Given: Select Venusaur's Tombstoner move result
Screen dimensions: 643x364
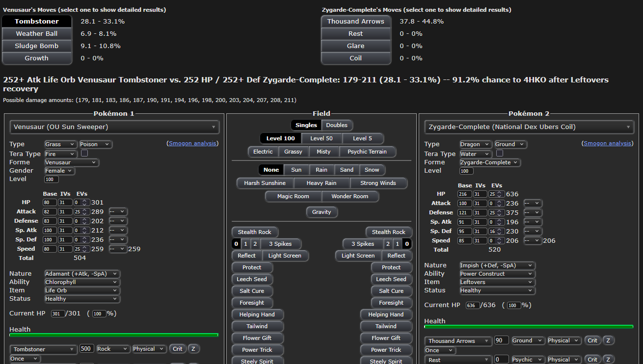Looking at the screenshot, I should click(37, 22).
